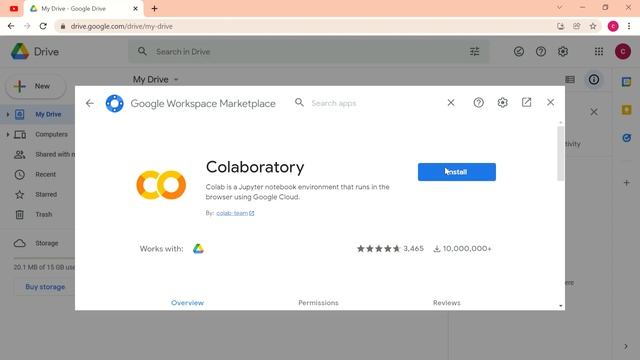640x360 pixels.
Task: Open Marketplace settings gear
Action: (x=502, y=102)
